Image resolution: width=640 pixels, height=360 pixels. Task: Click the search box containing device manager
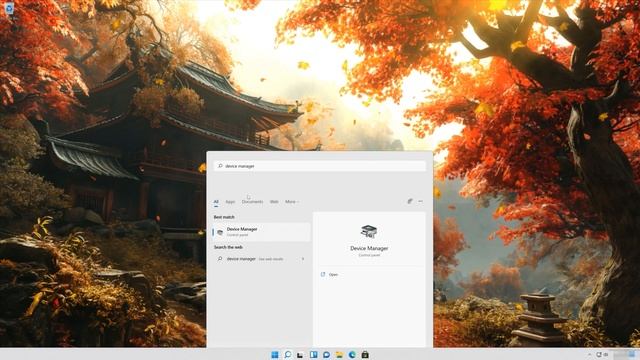[x=320, y=166]
